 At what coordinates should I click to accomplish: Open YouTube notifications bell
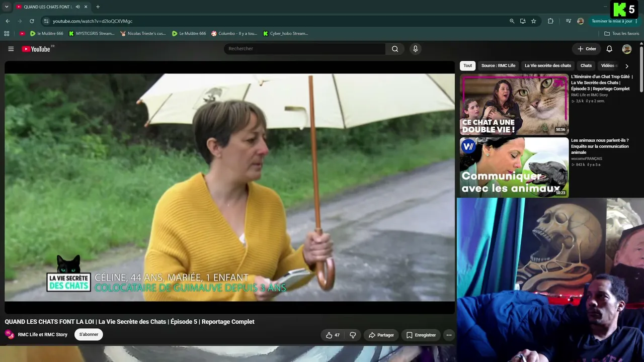tap(609, 49)
